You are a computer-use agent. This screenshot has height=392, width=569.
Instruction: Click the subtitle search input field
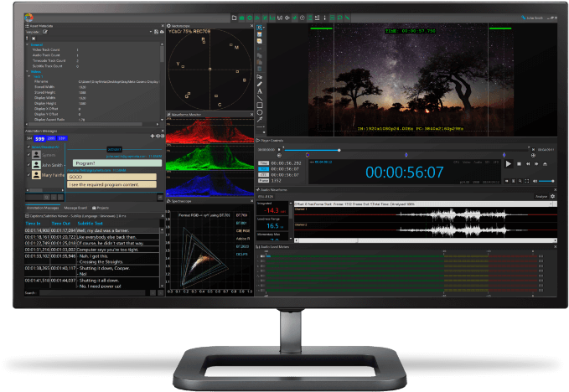(92, 292)
